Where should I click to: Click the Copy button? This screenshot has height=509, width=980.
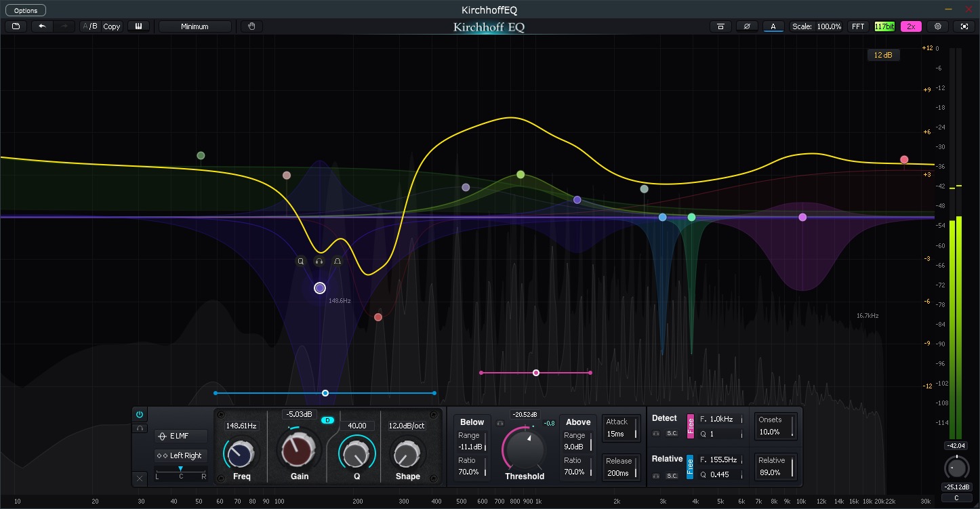112,26
